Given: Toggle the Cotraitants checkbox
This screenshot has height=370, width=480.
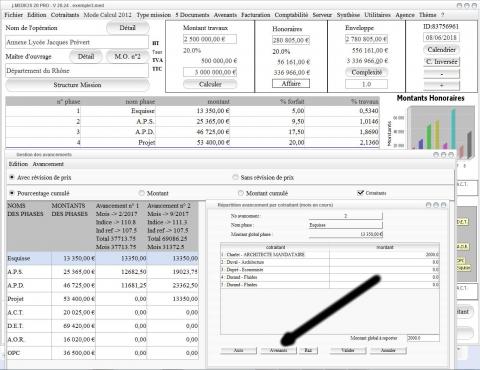Looking at the screenshot, I should pos(360,193).
